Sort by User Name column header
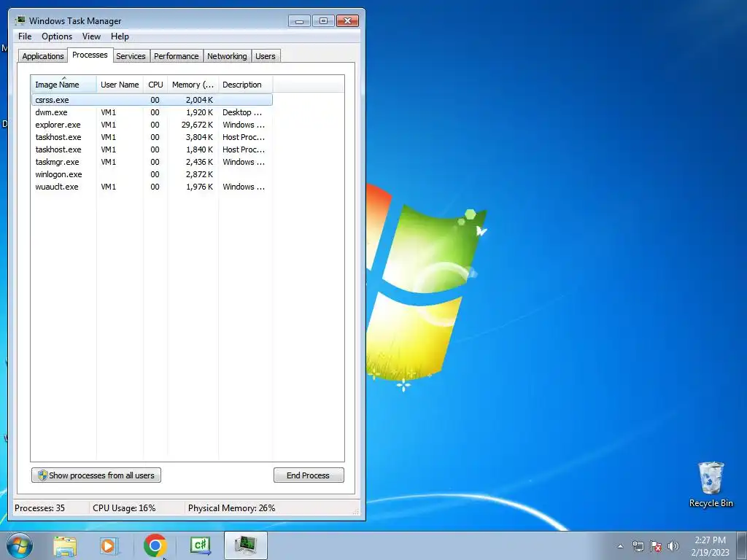Image resolution: width=747 pixels, height=560 pixels. (120, 85)
